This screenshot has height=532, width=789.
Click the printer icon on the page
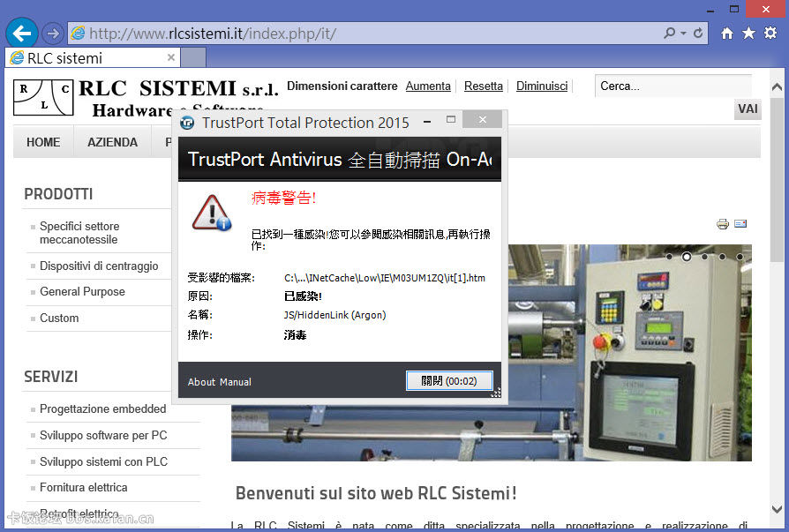[x=723, y=224]
